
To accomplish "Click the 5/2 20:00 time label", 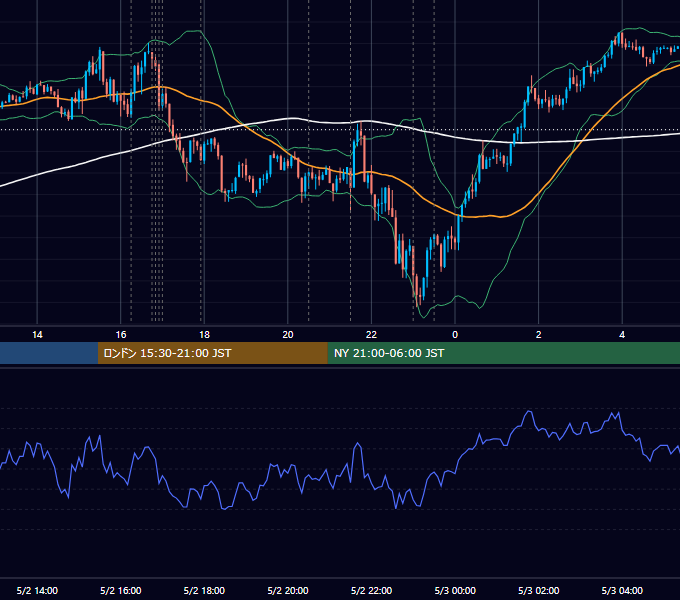I will [x=288, y=590].
